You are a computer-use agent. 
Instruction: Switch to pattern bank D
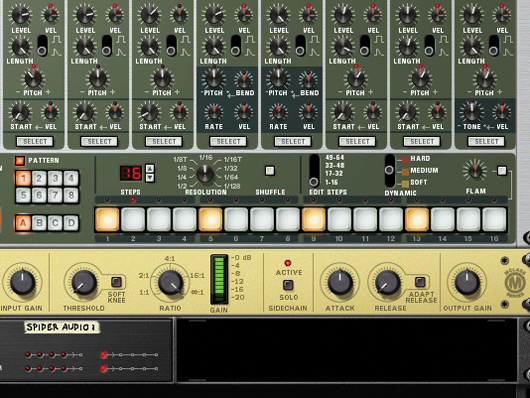71,223
